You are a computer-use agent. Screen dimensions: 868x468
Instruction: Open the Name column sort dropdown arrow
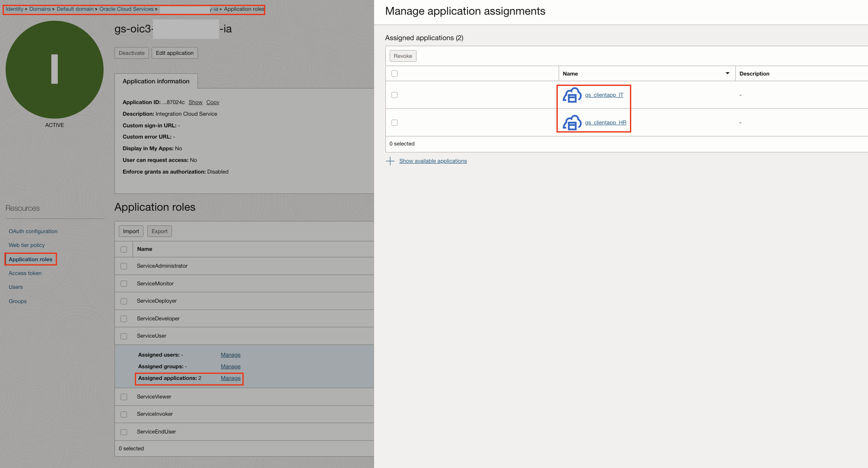pos(727,73)
